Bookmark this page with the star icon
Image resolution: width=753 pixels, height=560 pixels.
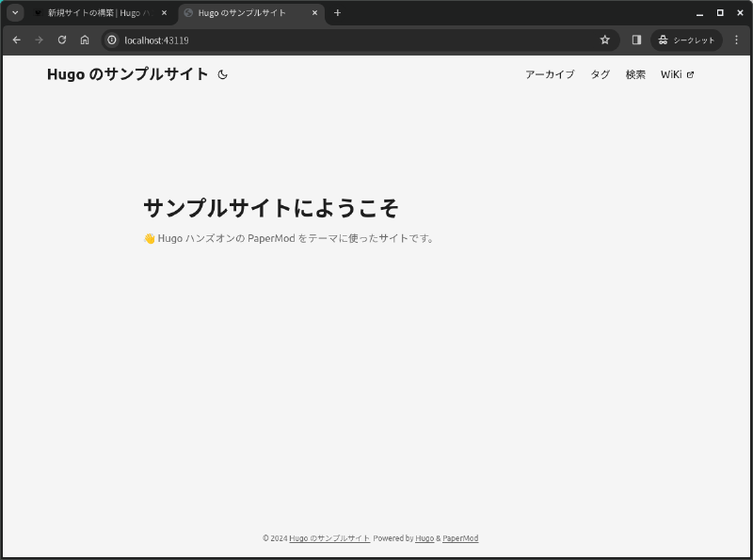604,40
